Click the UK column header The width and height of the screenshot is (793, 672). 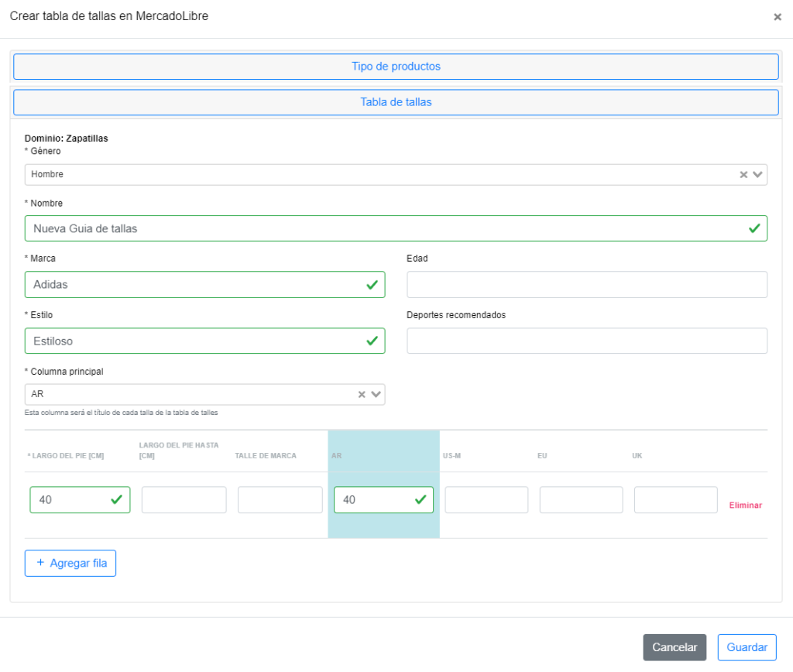pos(637,455)
